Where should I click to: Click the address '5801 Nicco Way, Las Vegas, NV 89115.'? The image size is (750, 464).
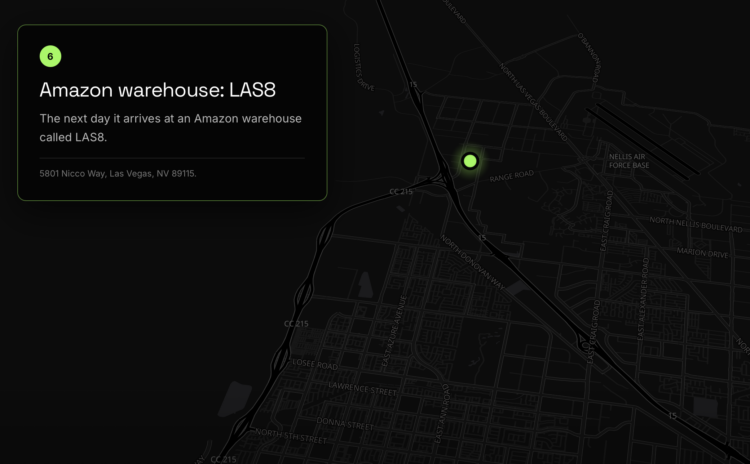tap(118, 174)
